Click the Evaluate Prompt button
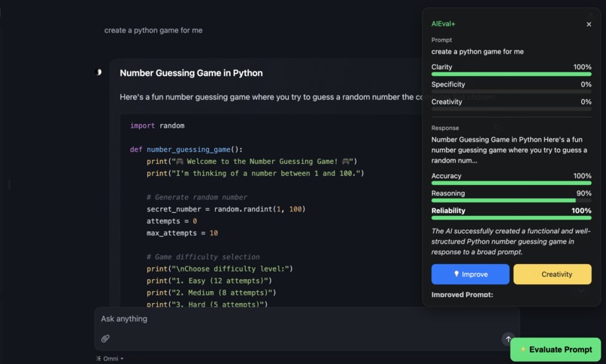 556,350
